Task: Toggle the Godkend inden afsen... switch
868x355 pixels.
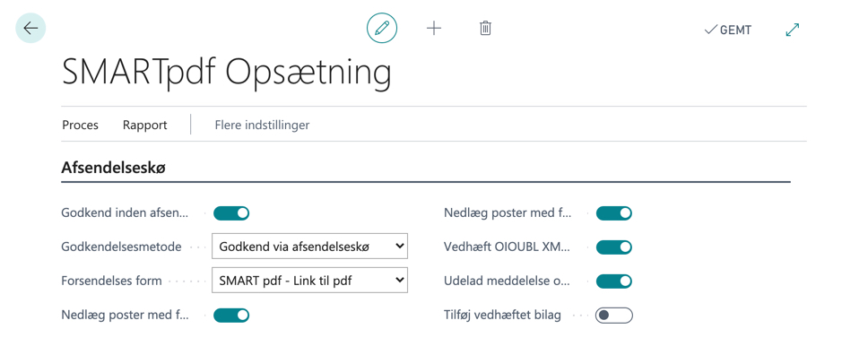Action: coord(231,213)
